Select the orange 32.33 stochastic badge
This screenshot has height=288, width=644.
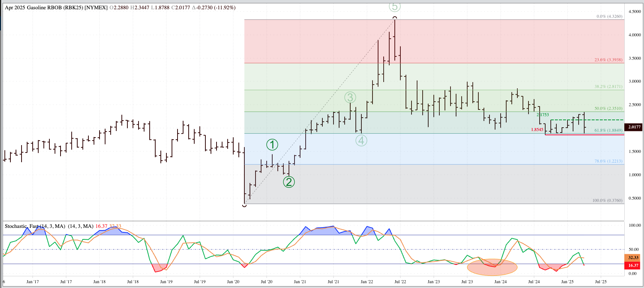[633, 258]
